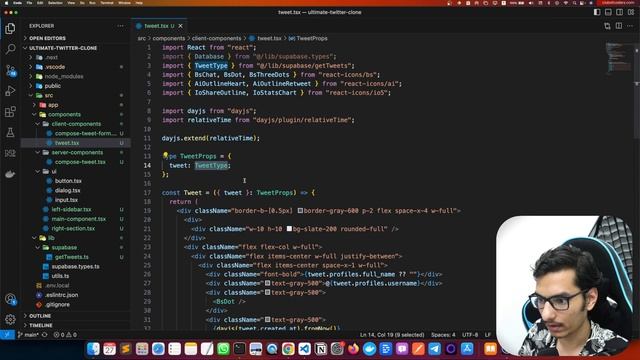
Task: Click the lightbulb code action on line 13
Action: point(165,156)
